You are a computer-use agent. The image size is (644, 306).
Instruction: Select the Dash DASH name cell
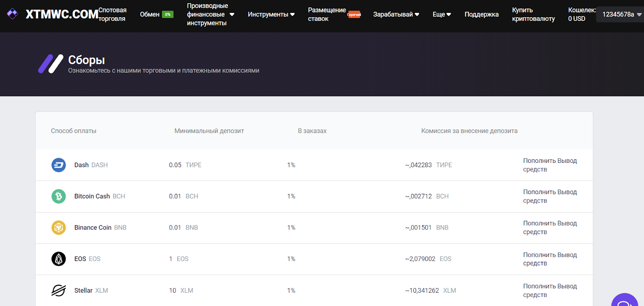(x=91, y=165)
